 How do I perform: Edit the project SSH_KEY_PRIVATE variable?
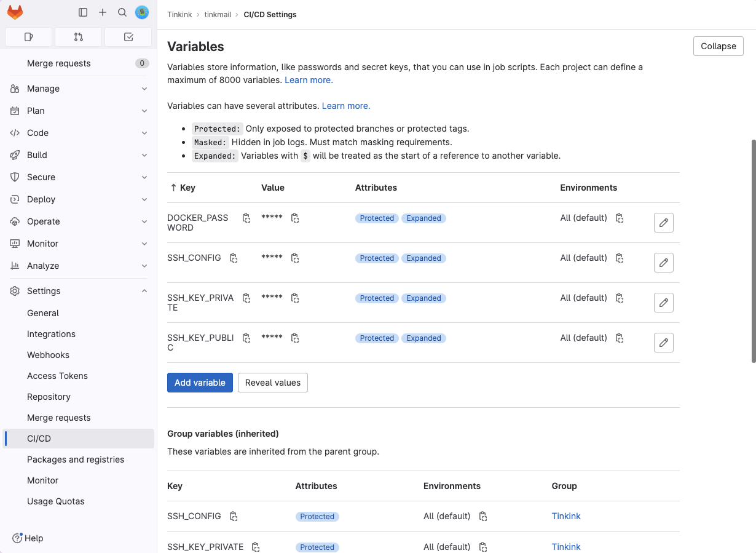664,303
